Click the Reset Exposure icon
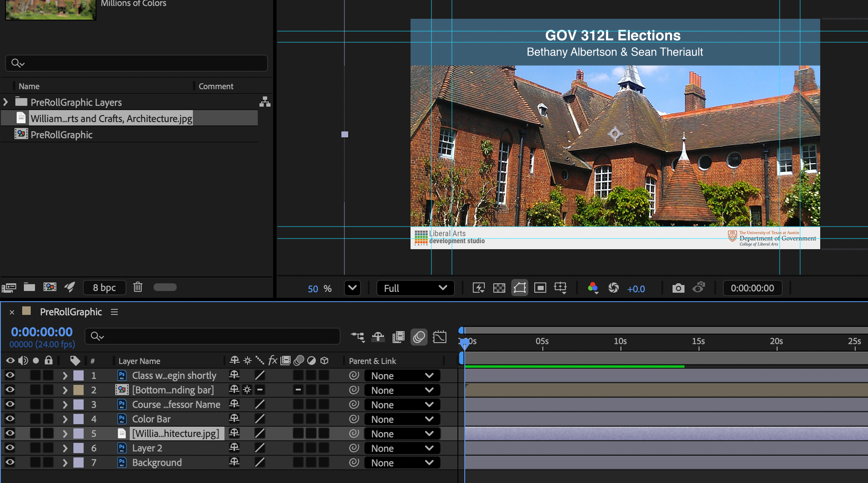This screenshot has width=868, height=483. (613, 288)
